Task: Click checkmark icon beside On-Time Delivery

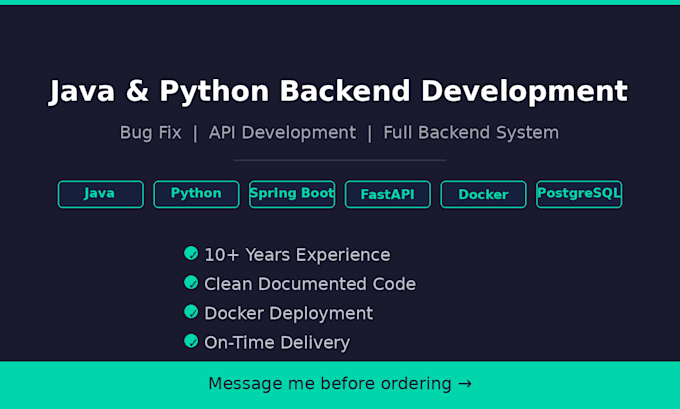Action: [191, 341]
